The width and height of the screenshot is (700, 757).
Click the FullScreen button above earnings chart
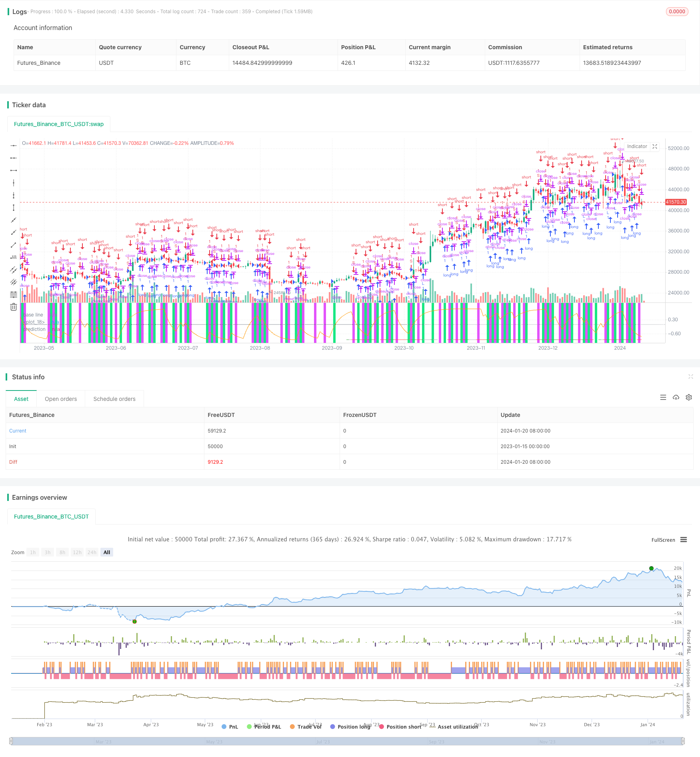663,540
